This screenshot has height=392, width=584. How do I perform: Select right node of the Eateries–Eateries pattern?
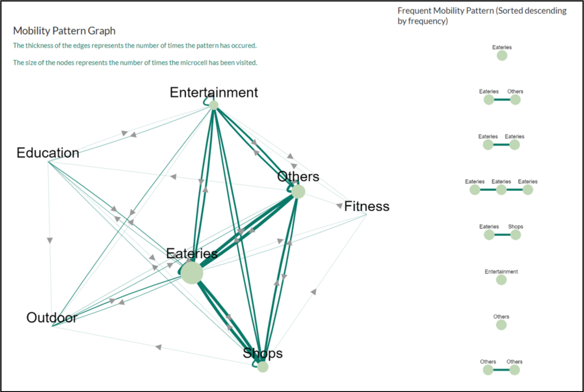point(514,145)
